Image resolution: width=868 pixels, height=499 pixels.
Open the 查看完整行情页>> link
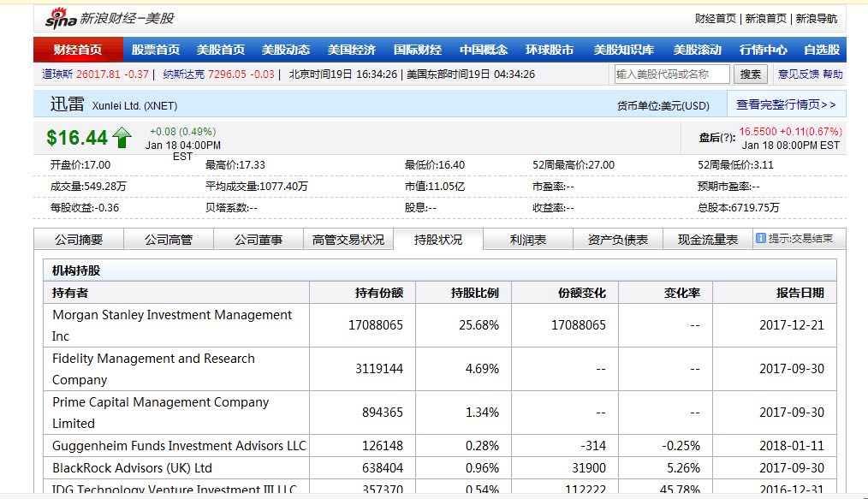pos(786,104)
